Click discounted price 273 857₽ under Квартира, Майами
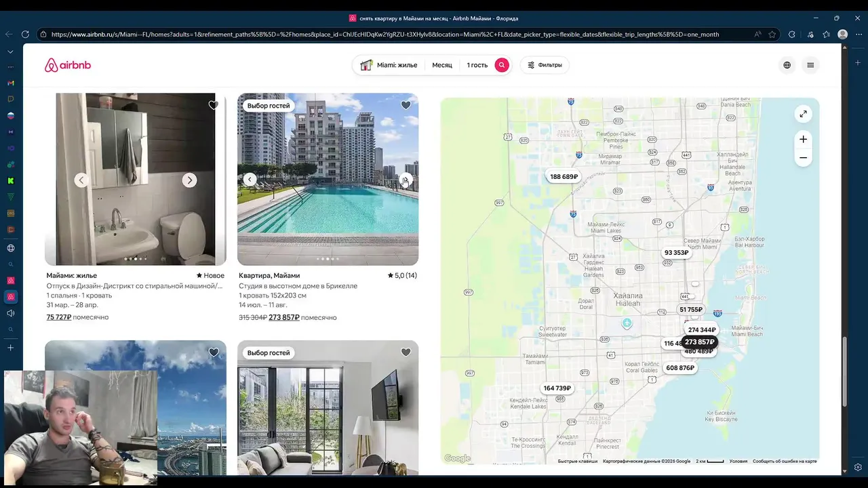The image size is (868, 488). point(284,317)
